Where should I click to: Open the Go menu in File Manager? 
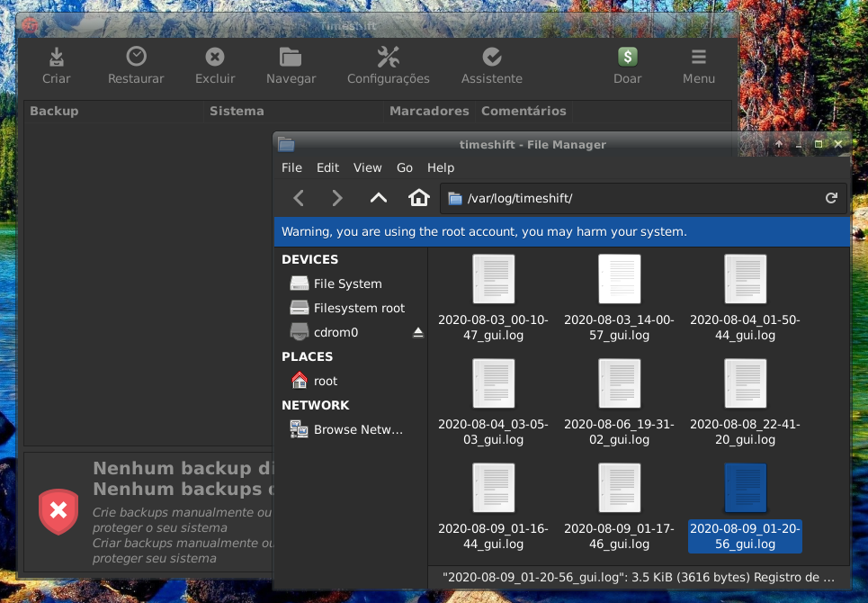[405, 167]
